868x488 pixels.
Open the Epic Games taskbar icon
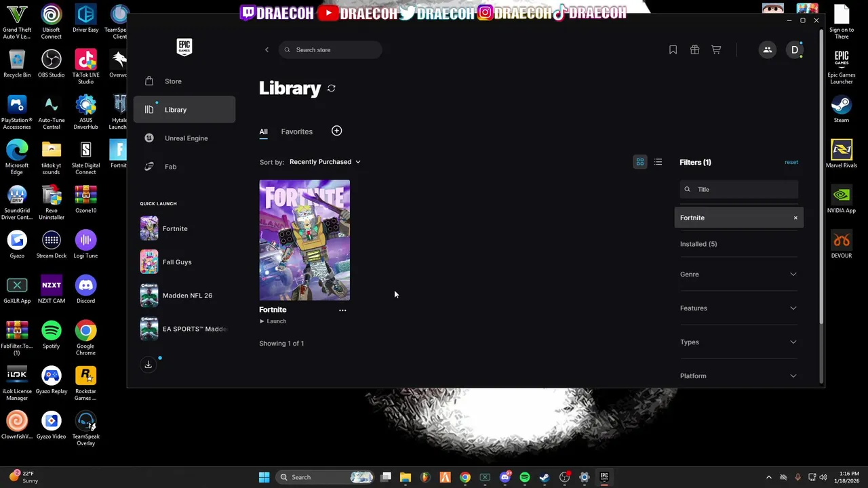coord(604,477)
